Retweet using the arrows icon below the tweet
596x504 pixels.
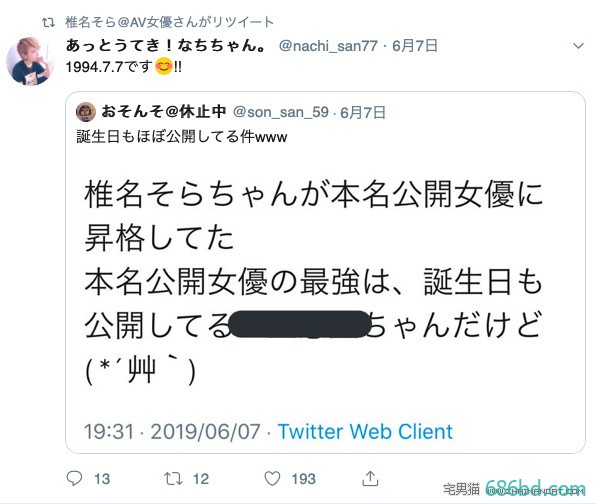pos(173,479)
